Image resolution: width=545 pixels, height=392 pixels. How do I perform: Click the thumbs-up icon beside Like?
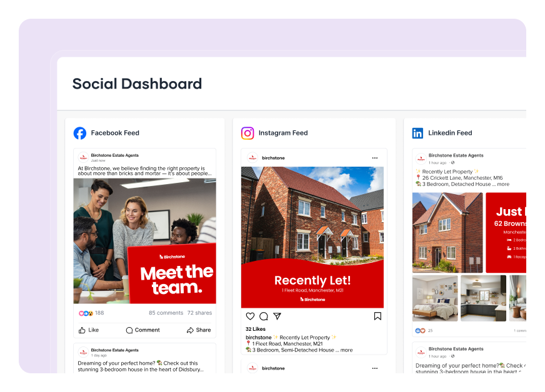(82, 330)
